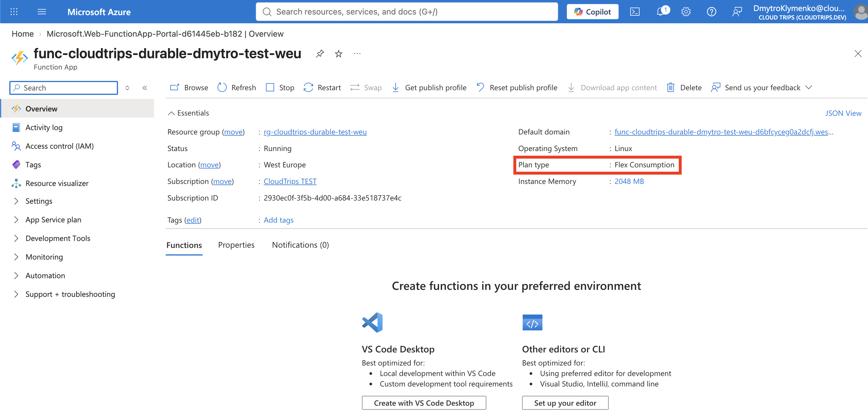868x415 pixels.
Task: Switch to the Functions tab
Action: (x=184, y=245)
